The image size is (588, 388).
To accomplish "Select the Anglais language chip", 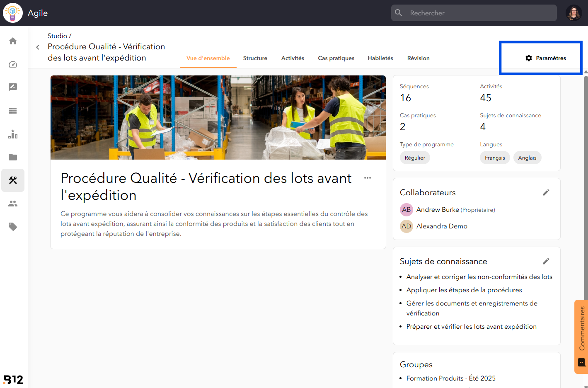I will pyautogui.click(x=527, y=158).
